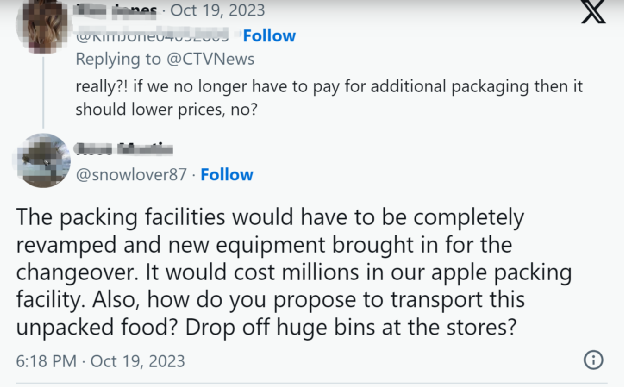This screenshot has width=624, height=387.
Task: Open the @snowlover87 handle
Action: [x=131, y=175]
